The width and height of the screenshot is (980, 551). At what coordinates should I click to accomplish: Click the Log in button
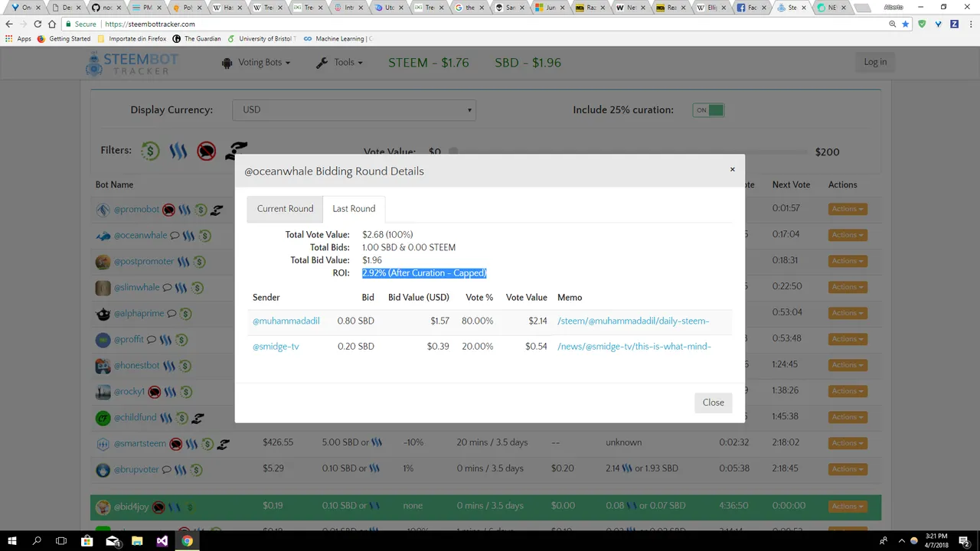tap(875, 63)
